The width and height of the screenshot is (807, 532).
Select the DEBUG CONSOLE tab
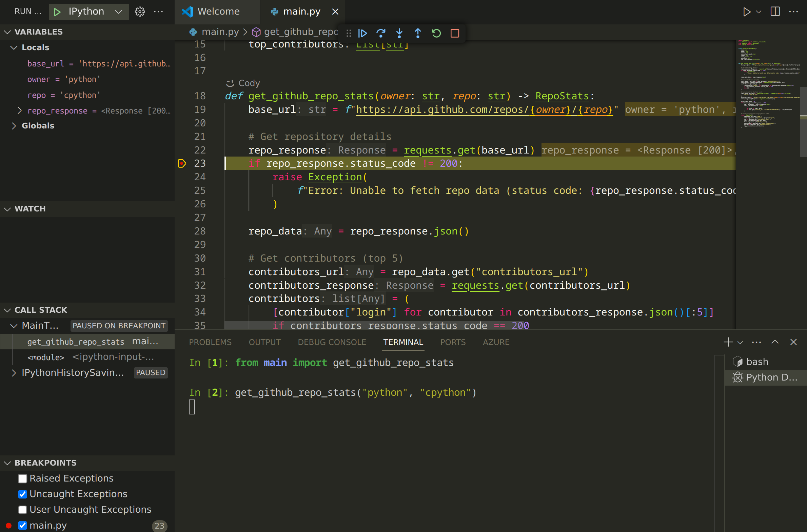point(331,342)
